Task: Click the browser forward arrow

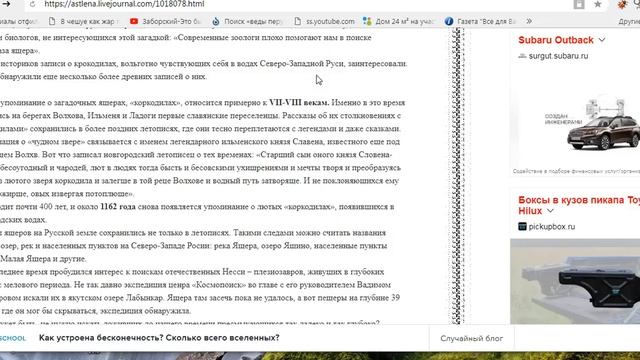Action: 6,4
